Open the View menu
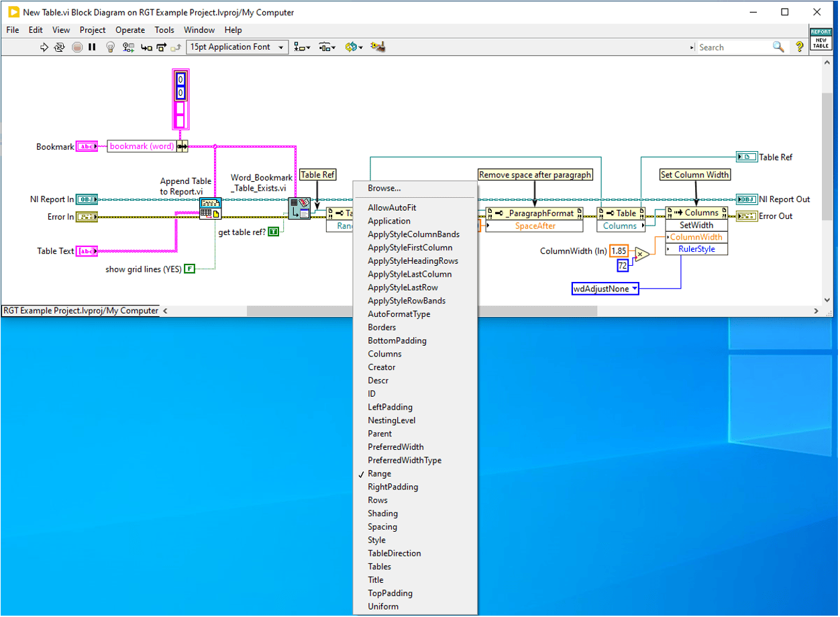The image size is (840, 617). coord(61,30)
